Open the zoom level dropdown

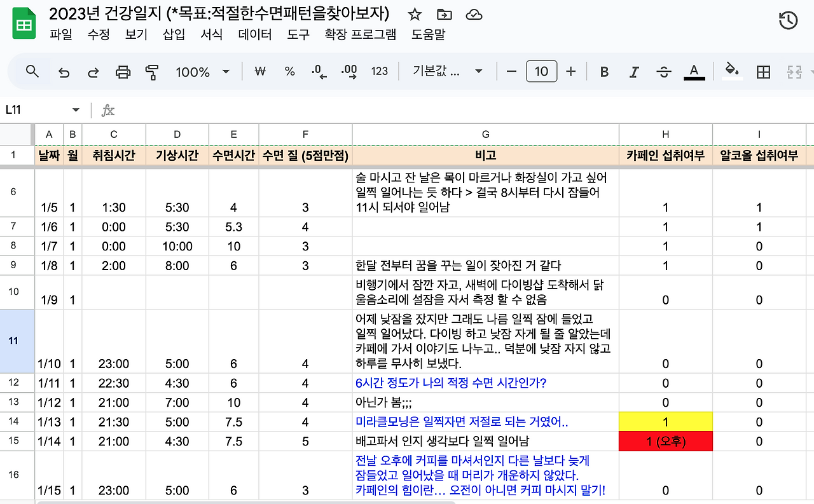tap(203, 71)
